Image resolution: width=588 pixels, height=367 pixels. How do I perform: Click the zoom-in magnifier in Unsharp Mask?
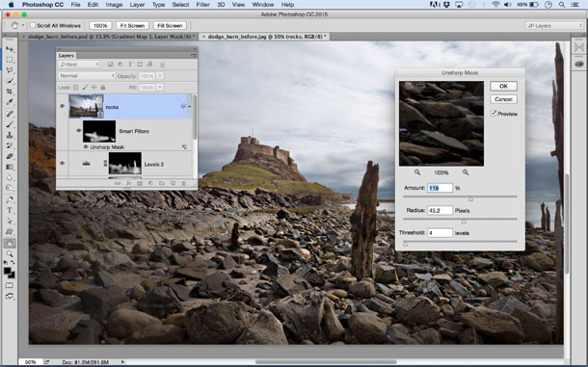coord(466,172)
